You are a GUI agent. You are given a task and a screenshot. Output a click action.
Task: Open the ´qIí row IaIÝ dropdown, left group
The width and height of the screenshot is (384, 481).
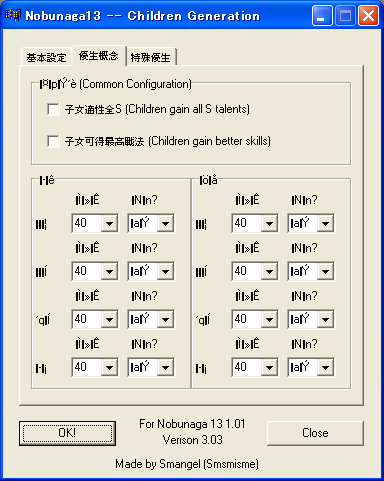(x=151, y=319)
